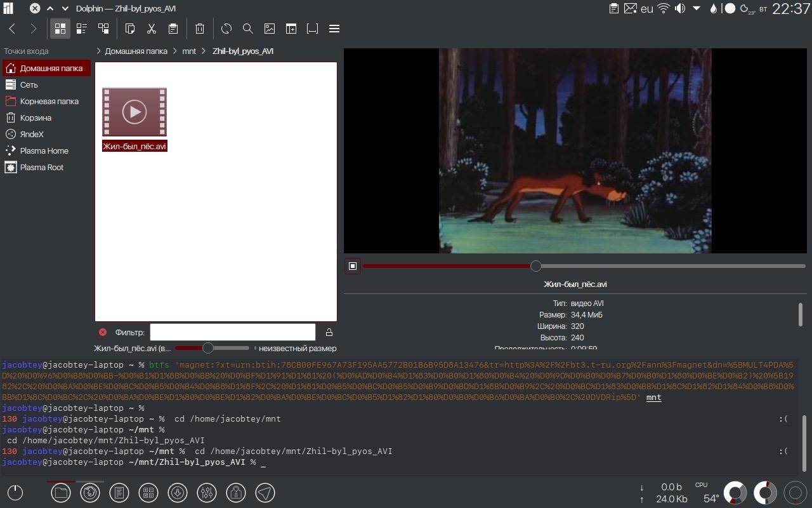This screenshot has height=508, width=812.
Task: Stop the video preview playback
Action: pos(353,266)
